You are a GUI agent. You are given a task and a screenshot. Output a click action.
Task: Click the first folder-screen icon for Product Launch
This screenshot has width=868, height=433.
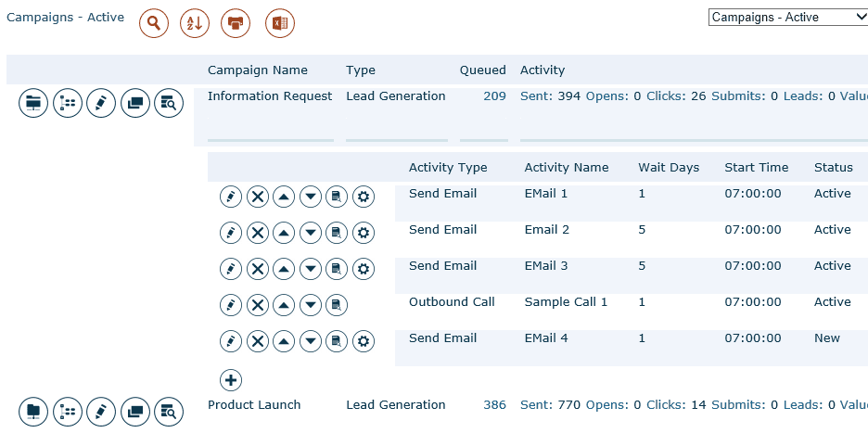[33, 412]
